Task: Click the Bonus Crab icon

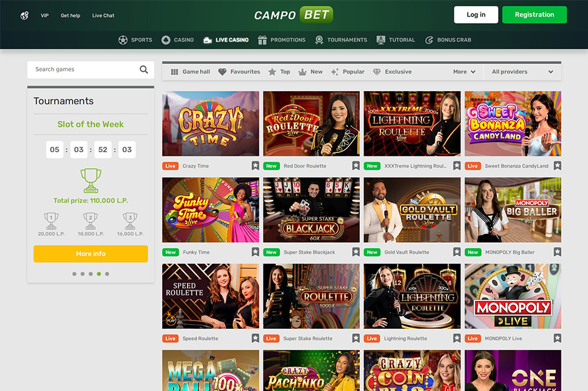Action: tap(429, 40)
